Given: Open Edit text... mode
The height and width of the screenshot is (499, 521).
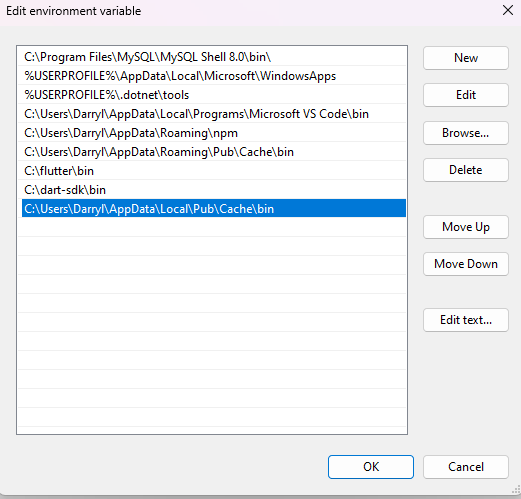Looking at the screenshot, I should (466, 320).
